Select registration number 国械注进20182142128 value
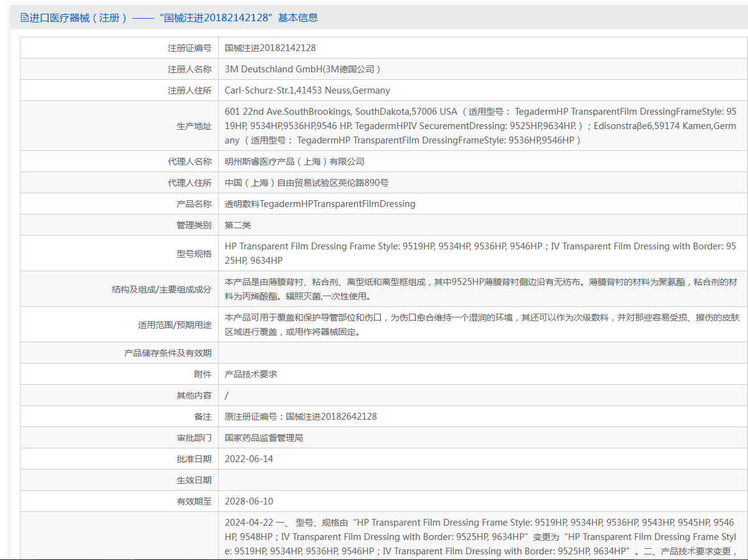 tap(271, 48)
